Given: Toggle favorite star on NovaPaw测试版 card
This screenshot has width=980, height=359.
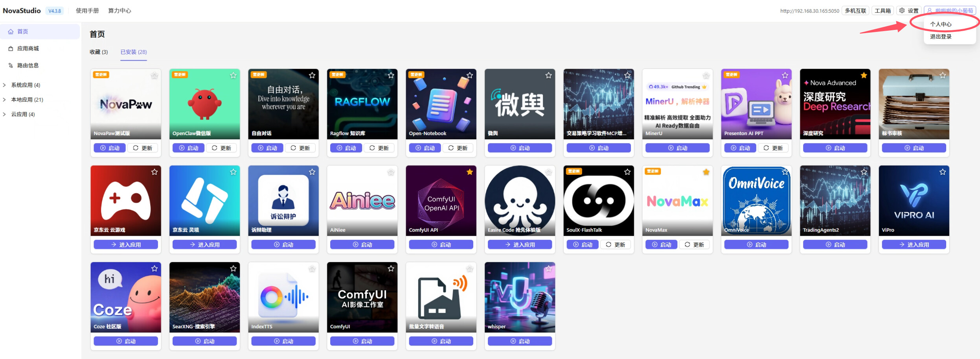Looking at the screenshot, I should click(x=154, y=75).
